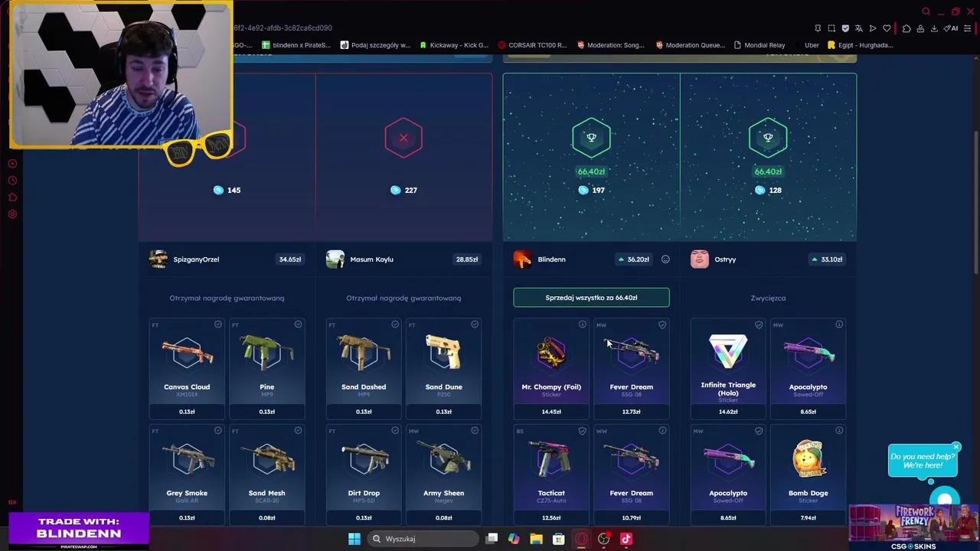This screenshot has height=551, width=980.
Task: Launch Copilot from the taskbar
Action: click(x=514, y=539)
